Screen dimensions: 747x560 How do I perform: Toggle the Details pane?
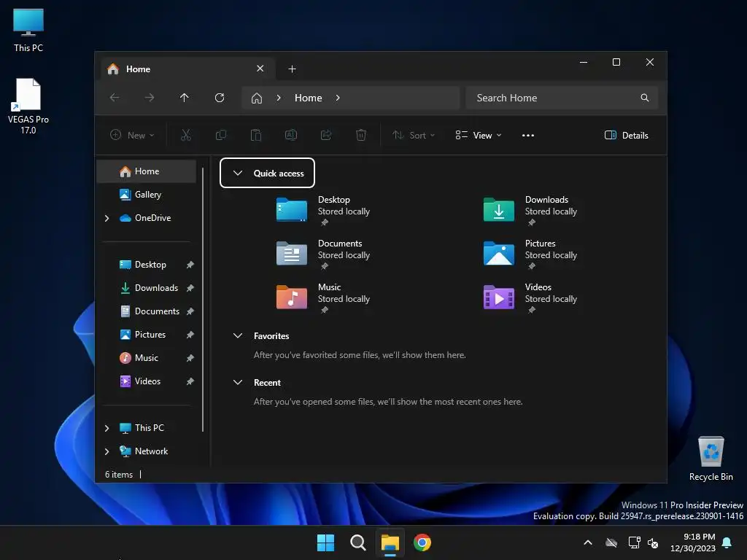coord(626,135)
